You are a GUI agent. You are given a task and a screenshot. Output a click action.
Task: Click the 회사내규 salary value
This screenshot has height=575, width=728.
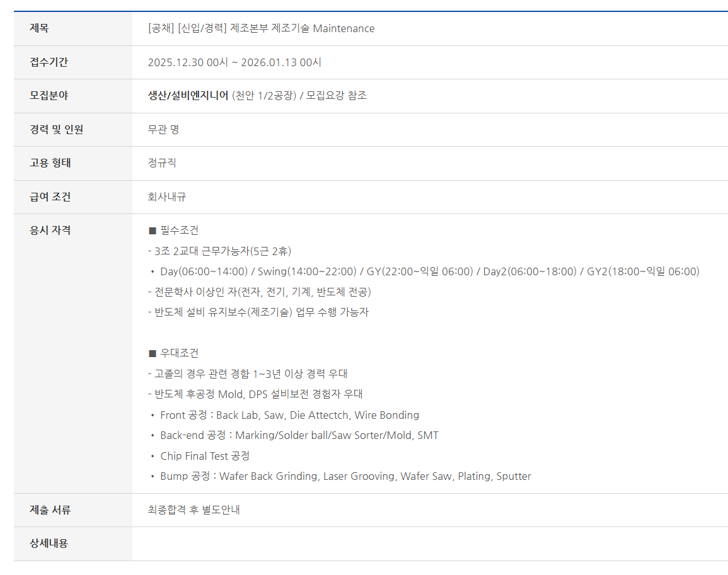click(x=167, y=197)
